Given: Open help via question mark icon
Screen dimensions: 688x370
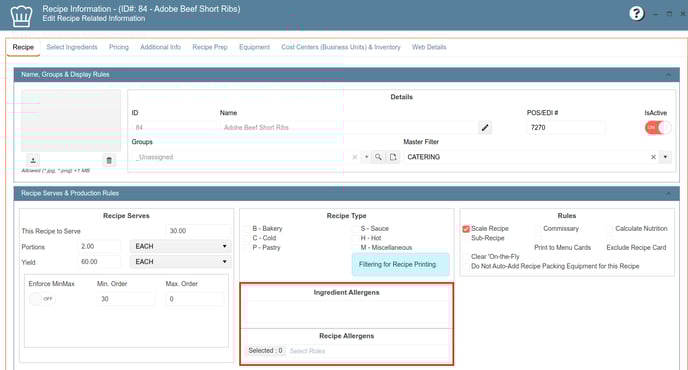Looking at the screenshot, I should [x=636, y=14].
